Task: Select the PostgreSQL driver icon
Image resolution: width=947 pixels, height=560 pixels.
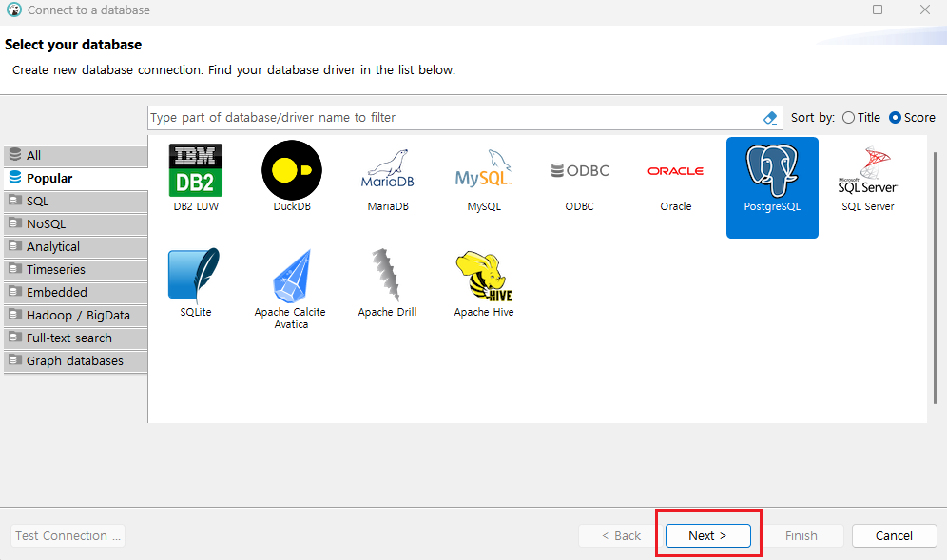Action: (x=772, y=187)
